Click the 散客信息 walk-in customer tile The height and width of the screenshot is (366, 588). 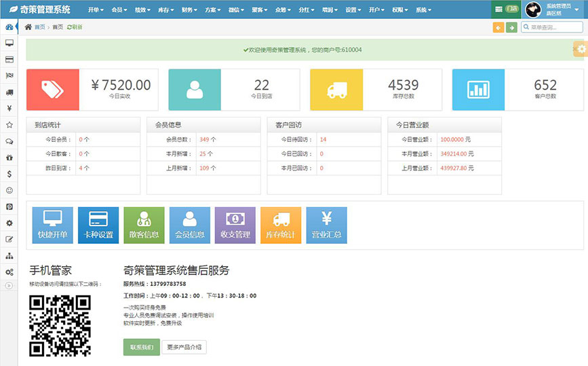click(x=144, y=225)
